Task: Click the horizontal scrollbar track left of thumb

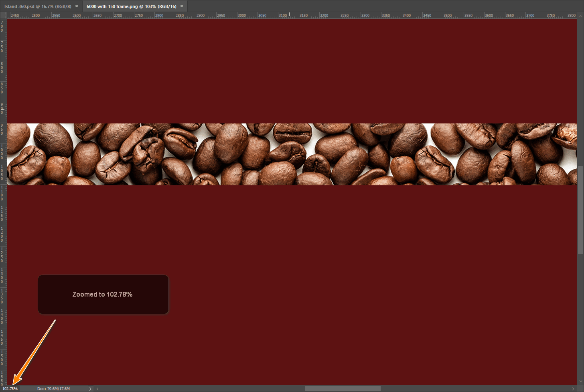Action: coord(201,388)
